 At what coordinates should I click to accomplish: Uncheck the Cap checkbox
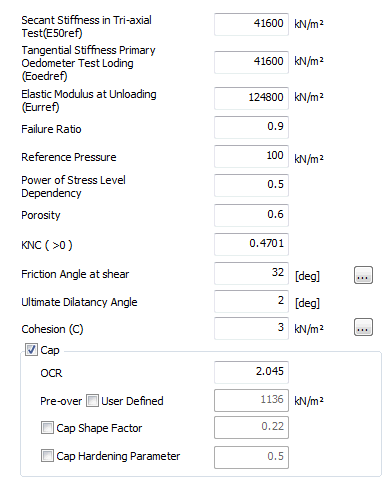[x=31, y=350]
